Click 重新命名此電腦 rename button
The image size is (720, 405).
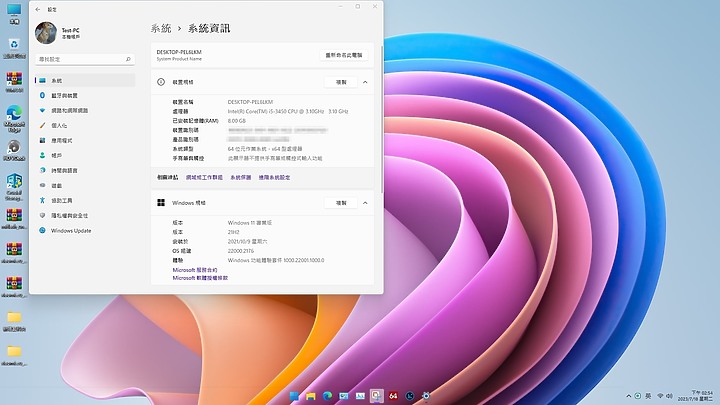pyautogui.click(x=343, y=55)
